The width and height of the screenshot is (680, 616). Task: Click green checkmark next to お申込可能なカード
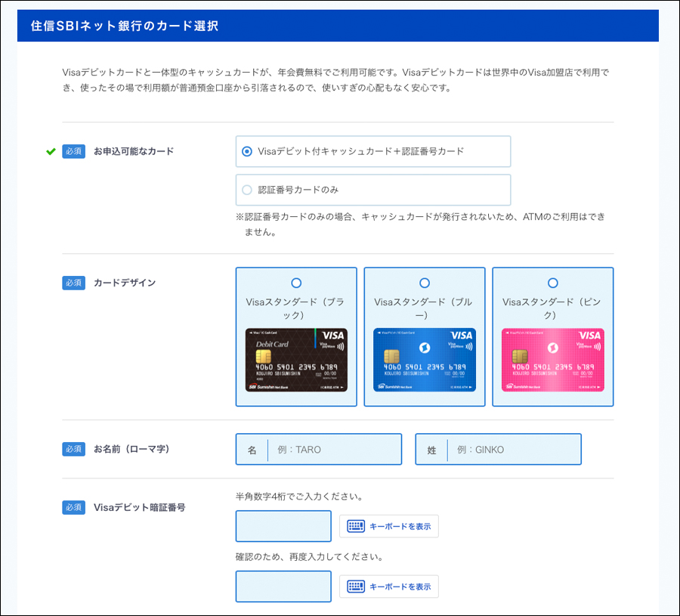pyautogui.click(x=51, y=151)
